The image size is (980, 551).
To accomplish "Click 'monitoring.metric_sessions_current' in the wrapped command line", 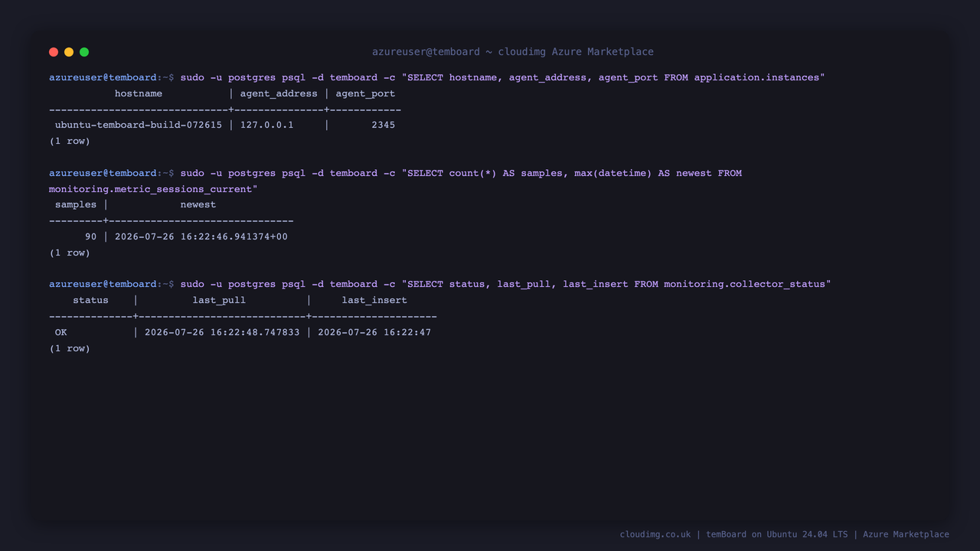I will coord(150,189).
